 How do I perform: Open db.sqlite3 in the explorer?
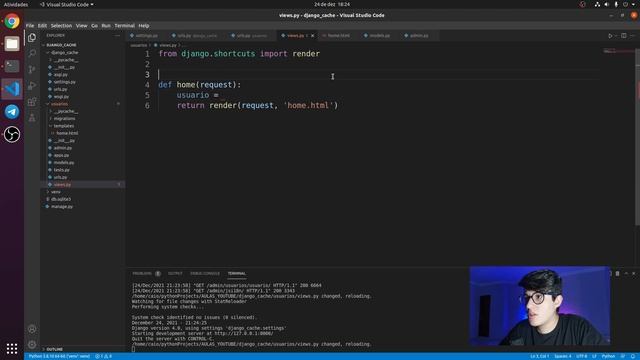(61, 199)
